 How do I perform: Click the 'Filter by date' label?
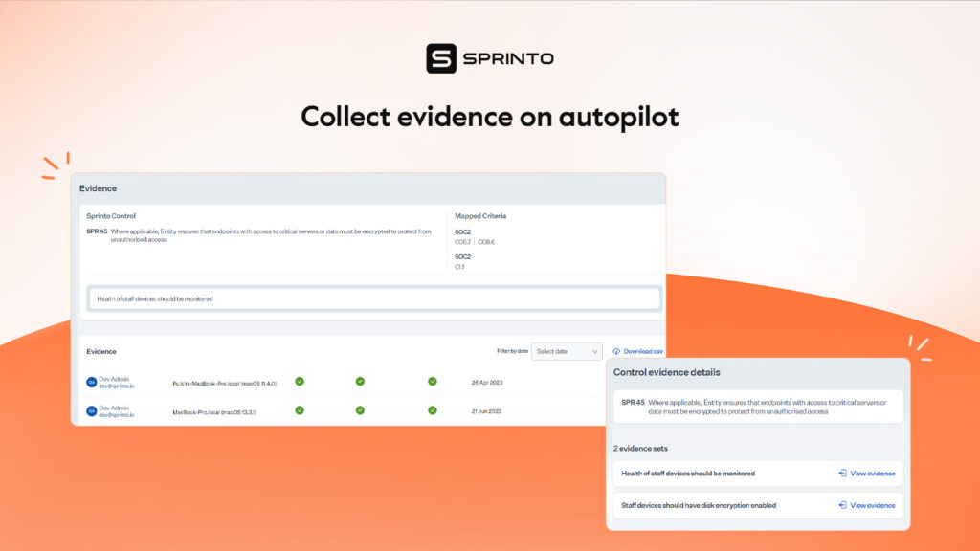(513, 351)
